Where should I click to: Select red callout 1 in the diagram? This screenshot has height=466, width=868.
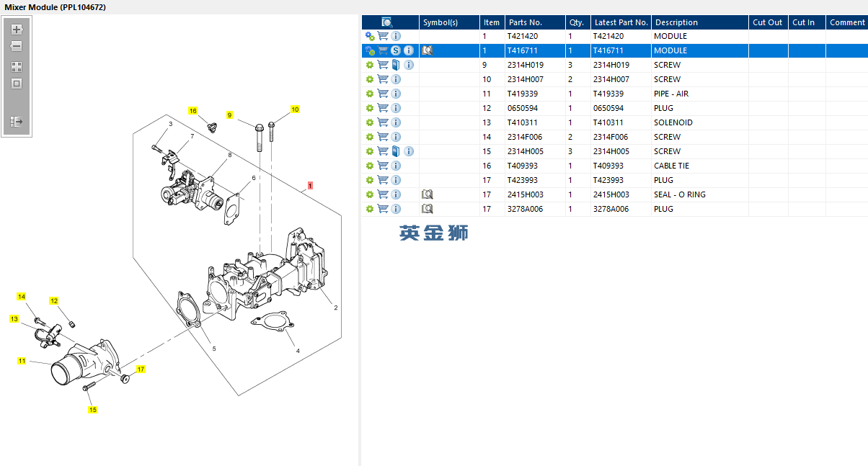click(x=310, y=185)
